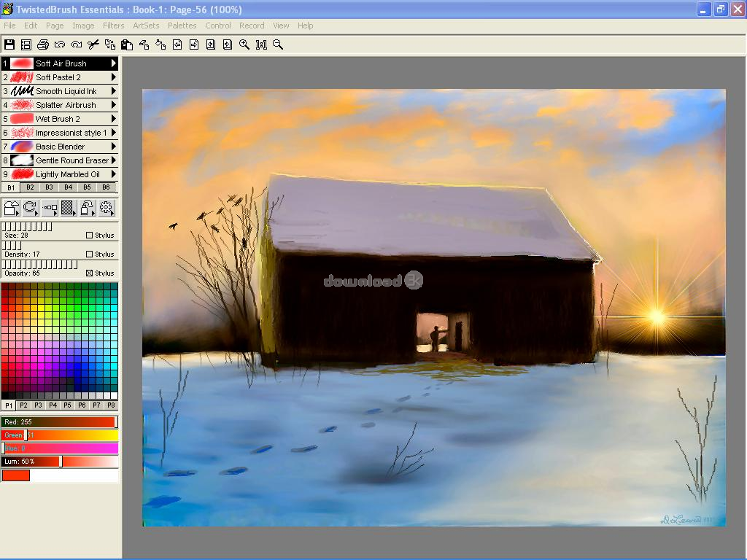
Task: Expand arrow next to Basic Blender
Action: click(x=114, y=147)
